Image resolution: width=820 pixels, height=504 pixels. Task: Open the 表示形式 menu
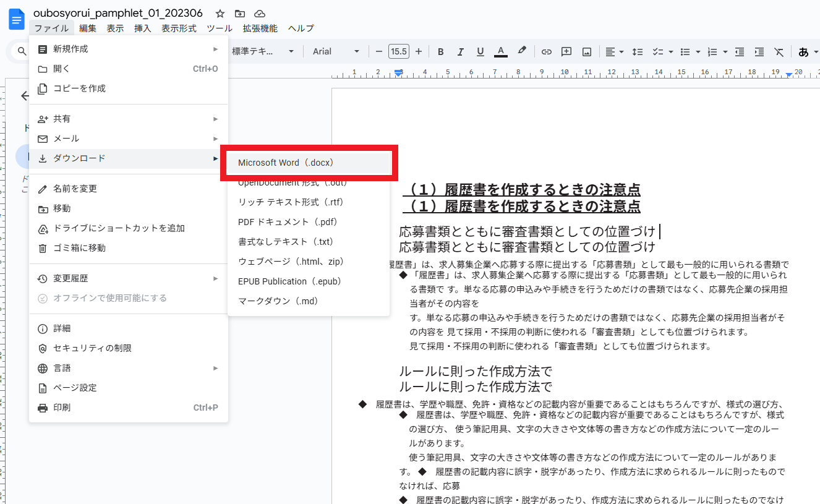(179, 28)
